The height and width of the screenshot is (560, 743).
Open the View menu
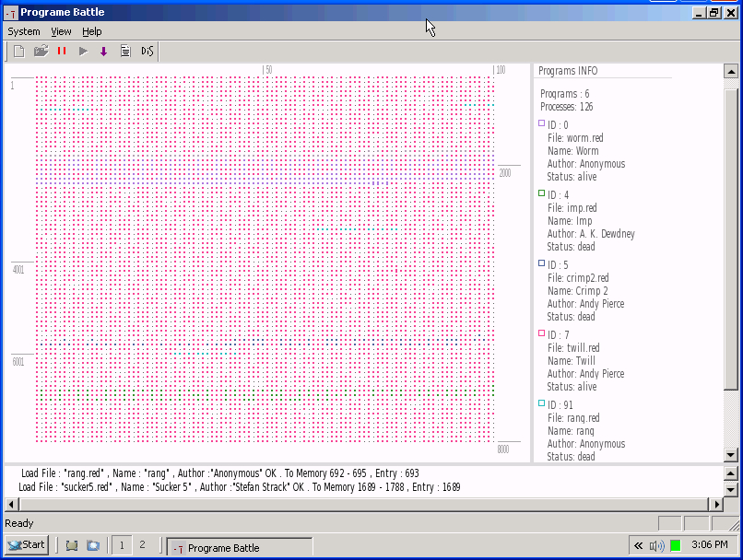[61, 31]
